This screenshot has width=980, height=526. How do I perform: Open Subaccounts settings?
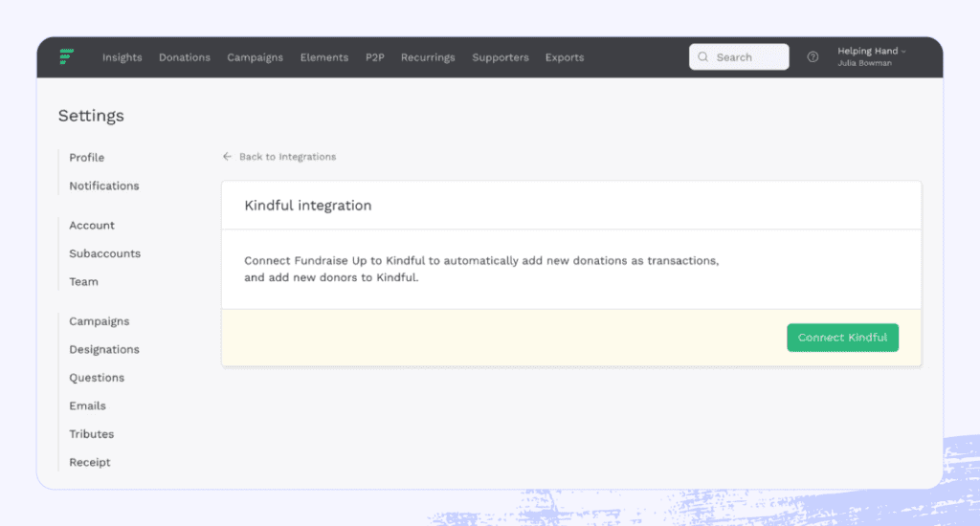(105, 253)
